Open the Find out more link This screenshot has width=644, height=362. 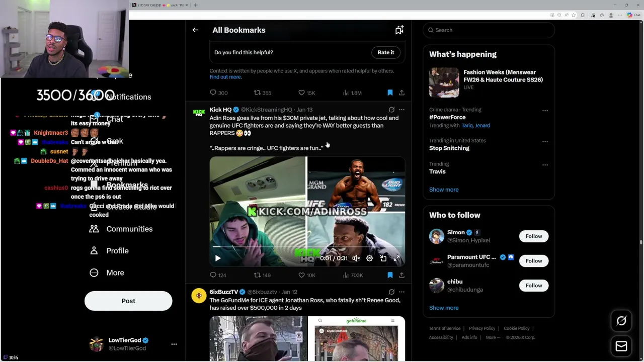coord(225,77)
